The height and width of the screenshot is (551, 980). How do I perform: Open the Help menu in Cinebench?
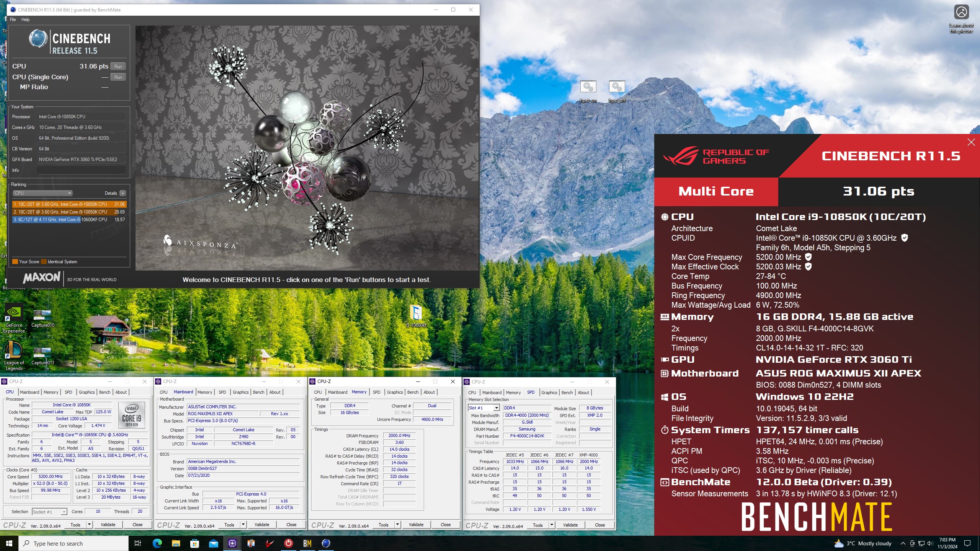pyautogui.click(x=25, y=20)
